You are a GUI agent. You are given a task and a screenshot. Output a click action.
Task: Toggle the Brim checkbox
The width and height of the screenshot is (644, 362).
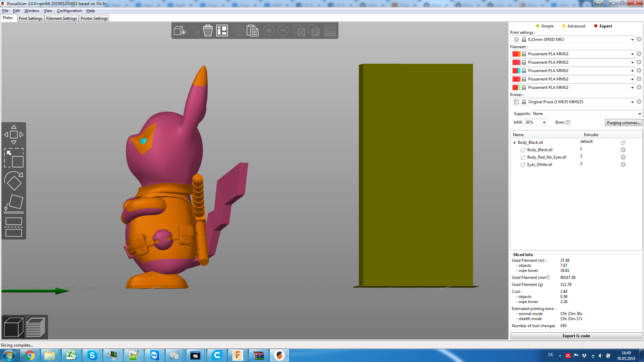[x=568, y=123]
